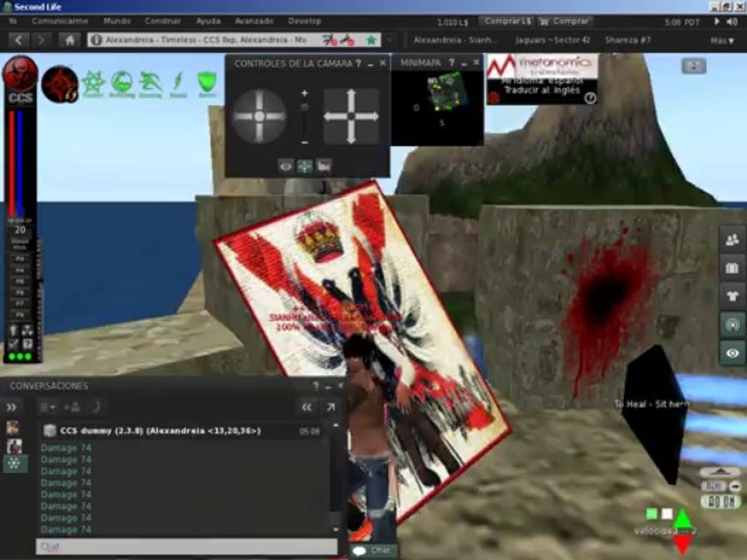Image resolution: width=747 pixels, height=560 pixels.
Task: Open the Places map sidebar tab
Action: point(732,268)
